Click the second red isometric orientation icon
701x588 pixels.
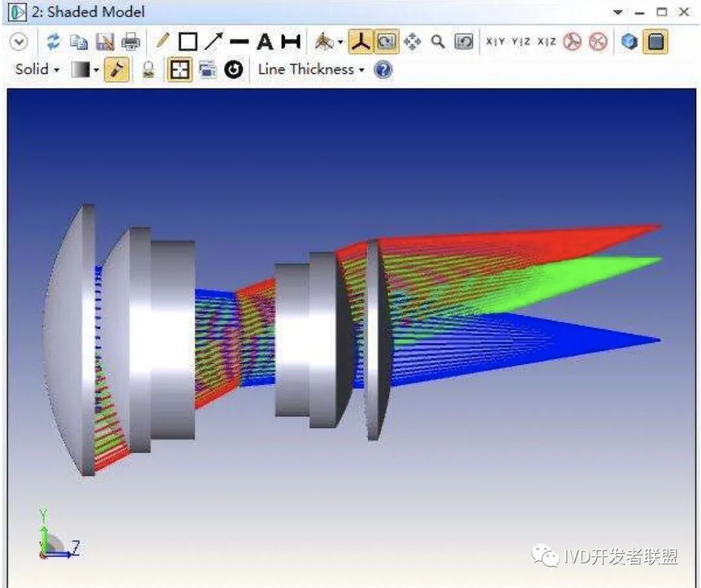click(598, 42)
